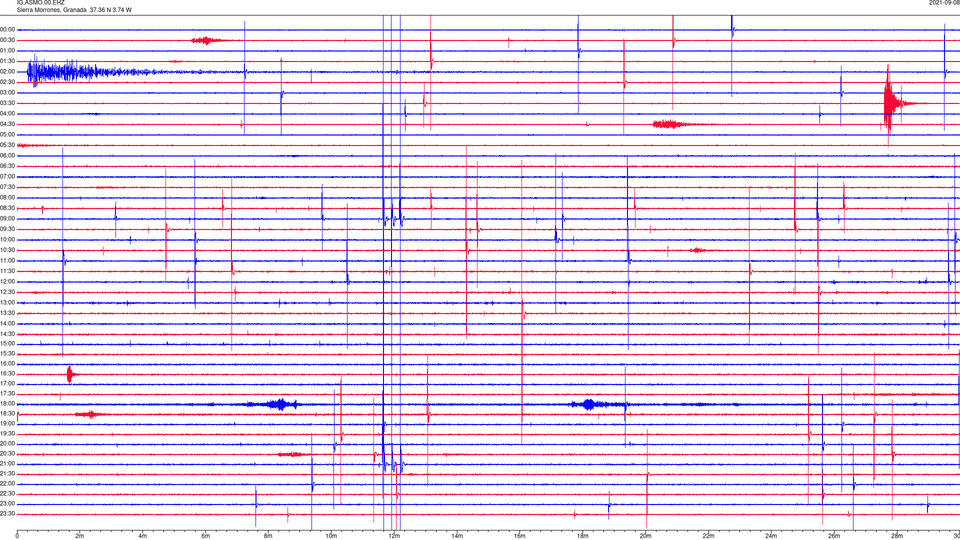Select the 01:00 trace time label
This screenshot has width=960, height=540.
[8, 51]
